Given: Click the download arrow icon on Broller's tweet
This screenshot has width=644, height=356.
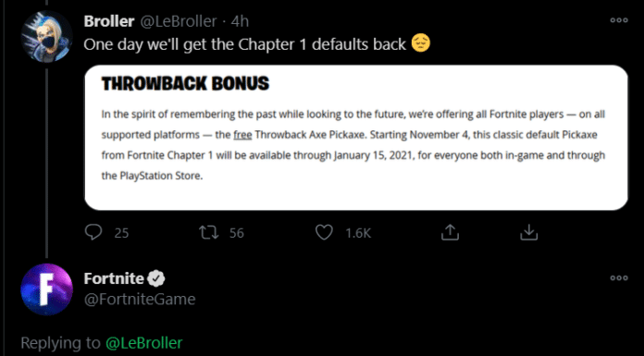Looking at the screenshot, I should [529, 232].
